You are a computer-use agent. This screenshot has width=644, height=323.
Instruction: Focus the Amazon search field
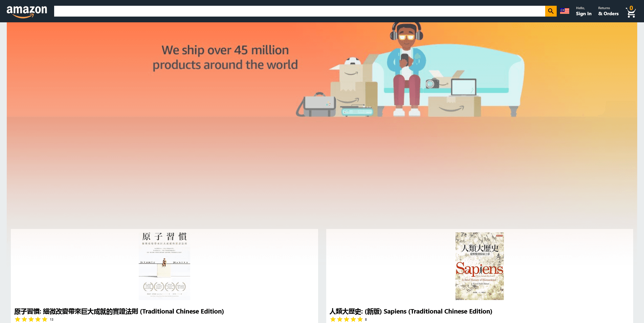[299, 11]
